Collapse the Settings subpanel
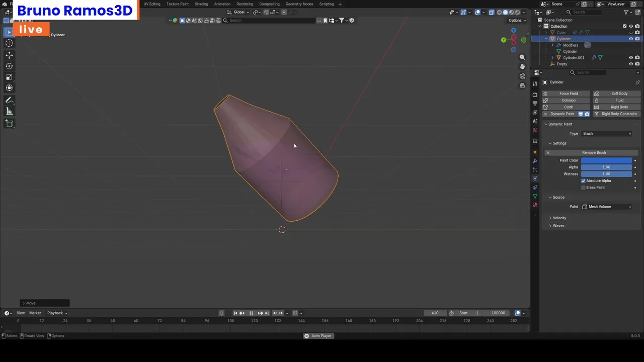The width and height of the screenshot is (644, 362). [559, 143]
